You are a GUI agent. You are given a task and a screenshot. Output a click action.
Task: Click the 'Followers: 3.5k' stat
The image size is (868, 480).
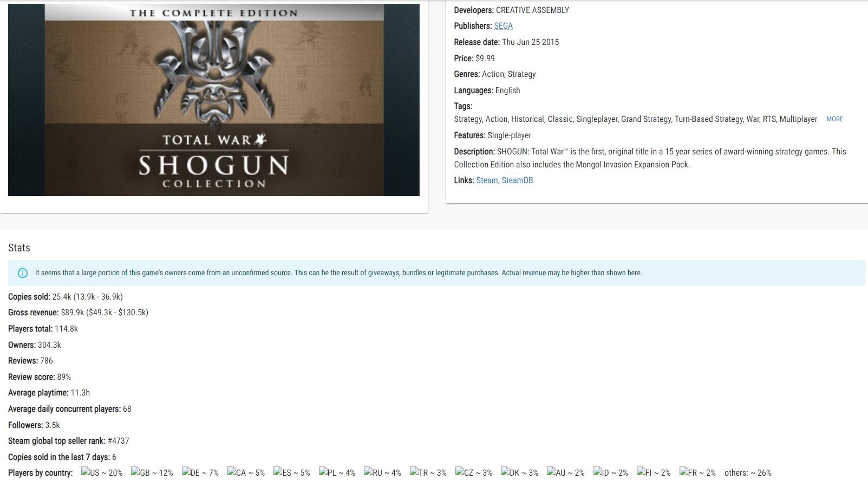34,425
